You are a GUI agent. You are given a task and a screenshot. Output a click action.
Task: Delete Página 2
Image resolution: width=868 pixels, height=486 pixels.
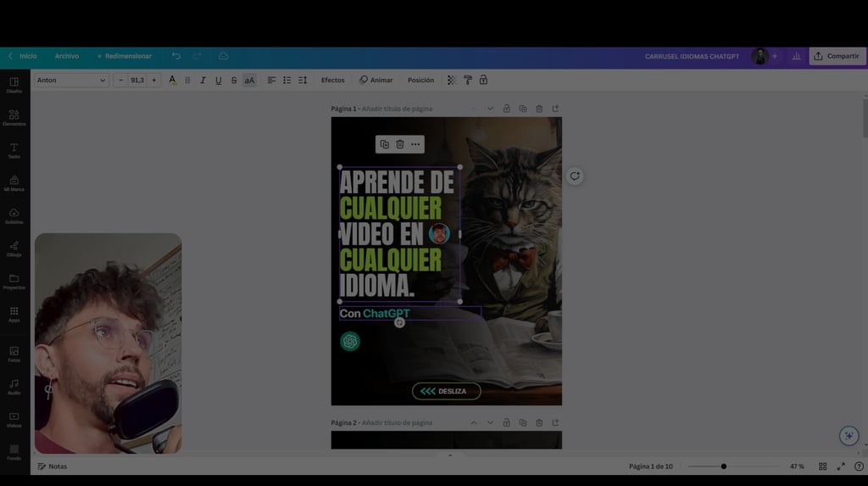pos(538,423)
